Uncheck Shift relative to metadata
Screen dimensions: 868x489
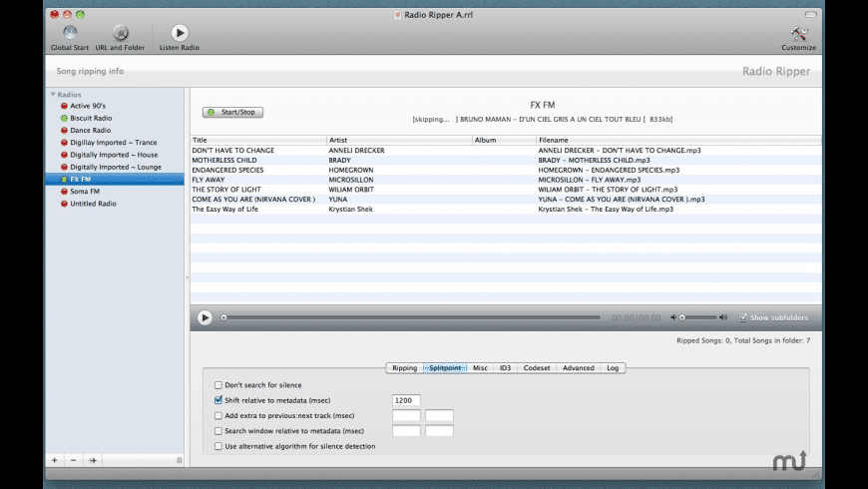tap(218, 400)
